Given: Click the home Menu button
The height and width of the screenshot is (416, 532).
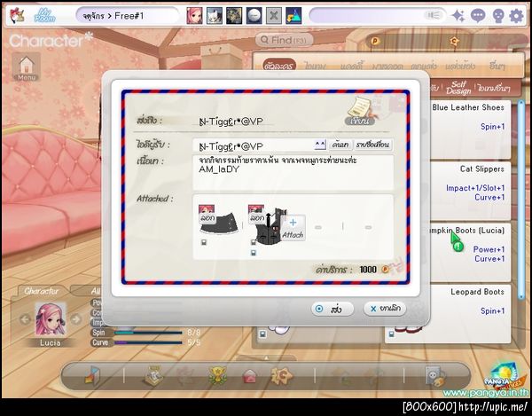Looking at the screenshot, I should click(x=27, y=67).
